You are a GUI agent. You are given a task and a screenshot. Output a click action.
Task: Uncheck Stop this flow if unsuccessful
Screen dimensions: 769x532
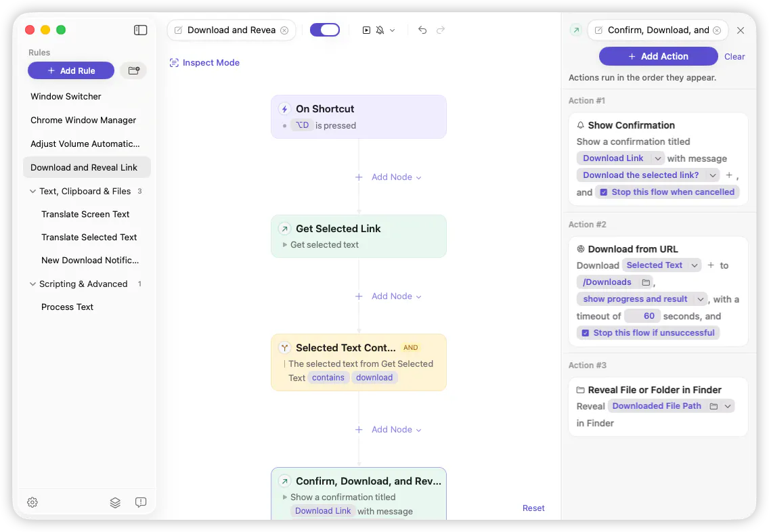tap(585, 333)
